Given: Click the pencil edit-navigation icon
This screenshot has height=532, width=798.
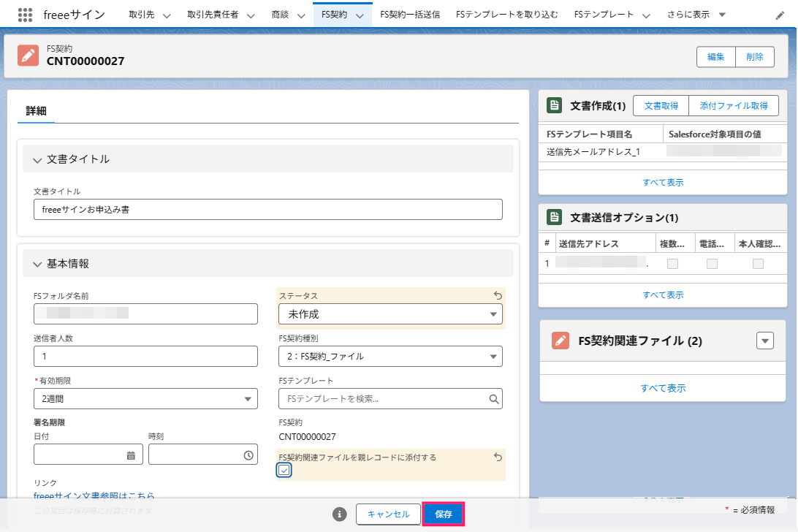Looking at the screenshot, I should 780,15.
